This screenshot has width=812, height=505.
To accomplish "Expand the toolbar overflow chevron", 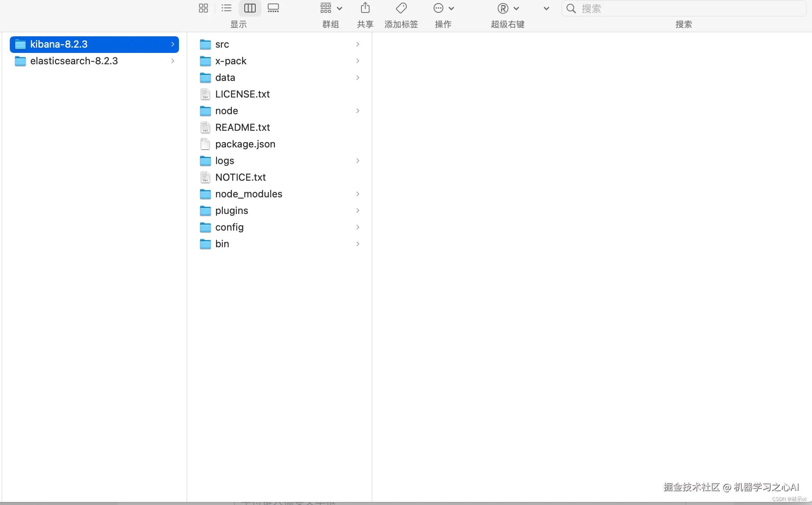I will pos(546,8).
